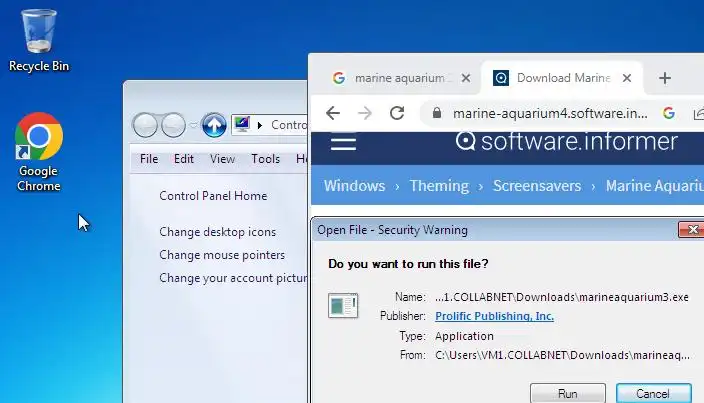704x403 pixels.
Task: Close the Security Warning dialog
Action: (x=692, y=230)
